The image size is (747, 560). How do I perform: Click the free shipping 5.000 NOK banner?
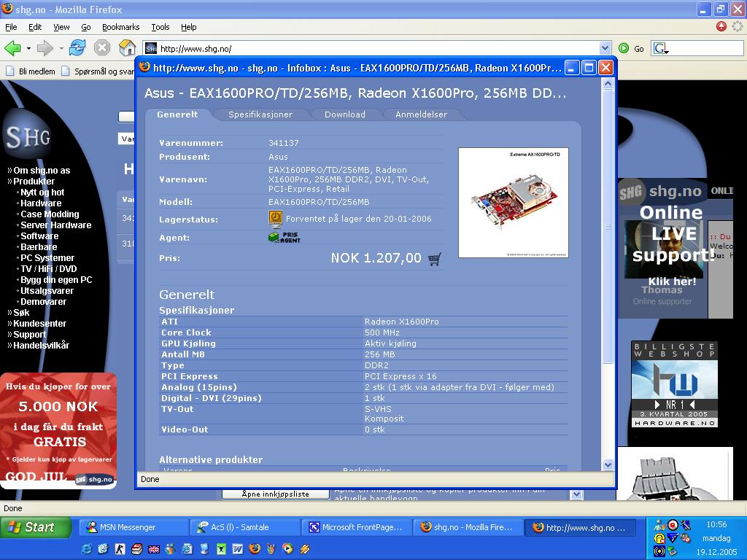pos(58,431)
